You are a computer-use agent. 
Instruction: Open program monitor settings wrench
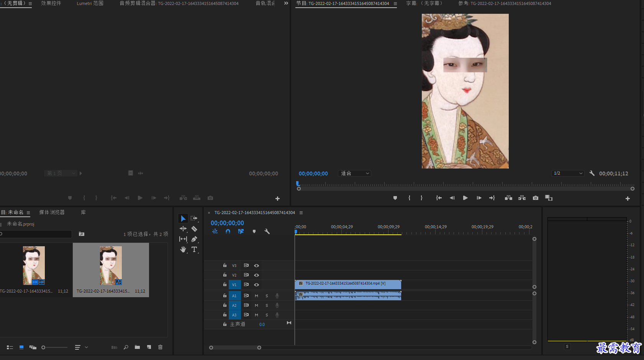[x=592, y=173]
